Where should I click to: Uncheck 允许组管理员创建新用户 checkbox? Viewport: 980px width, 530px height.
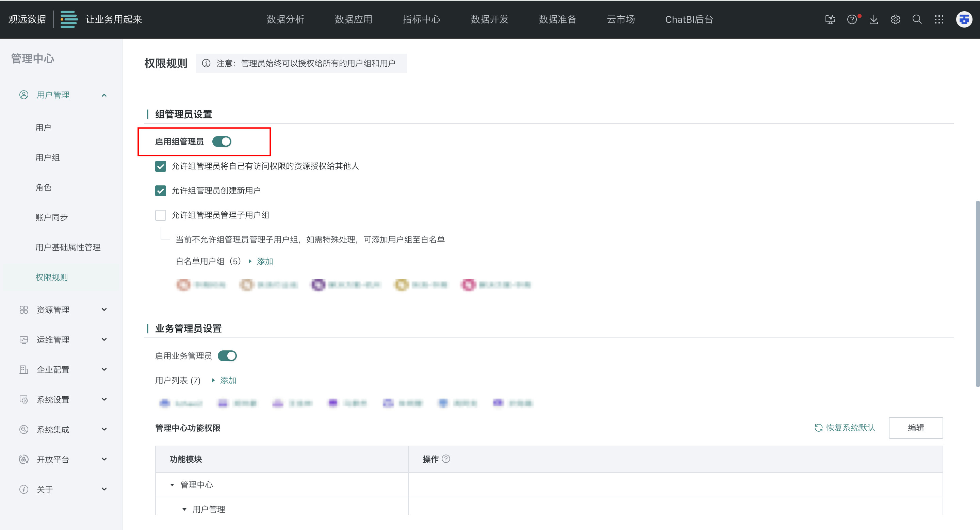point(161,191)
